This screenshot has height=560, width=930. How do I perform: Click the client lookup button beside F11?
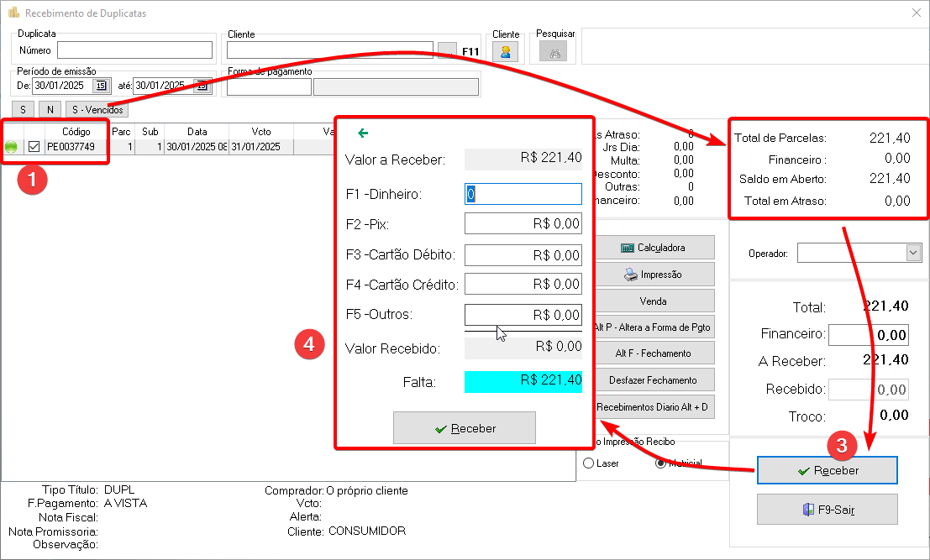click(447, 51)
